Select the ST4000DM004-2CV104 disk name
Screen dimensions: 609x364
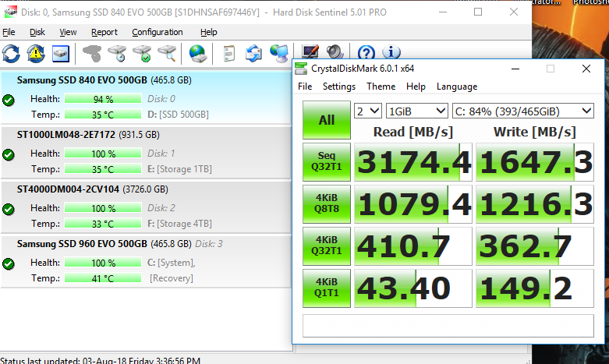[x=68, y=189]
